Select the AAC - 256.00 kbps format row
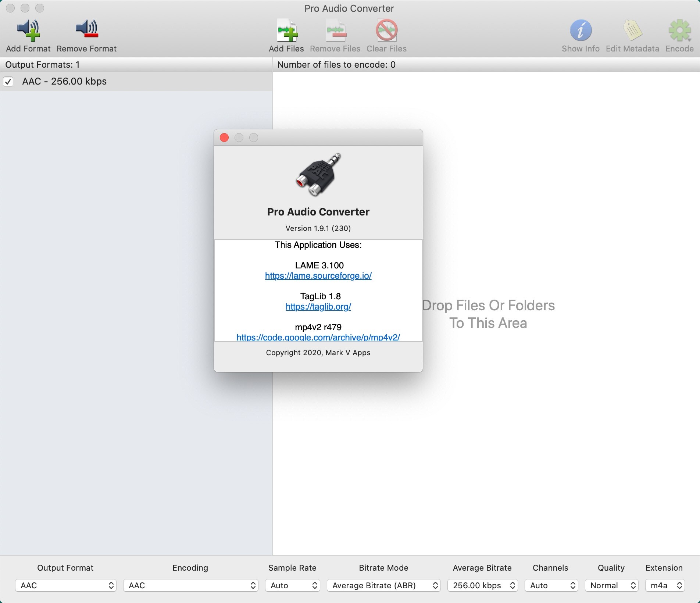This screenshot has height=603, width=700. (x=136, y=81)
